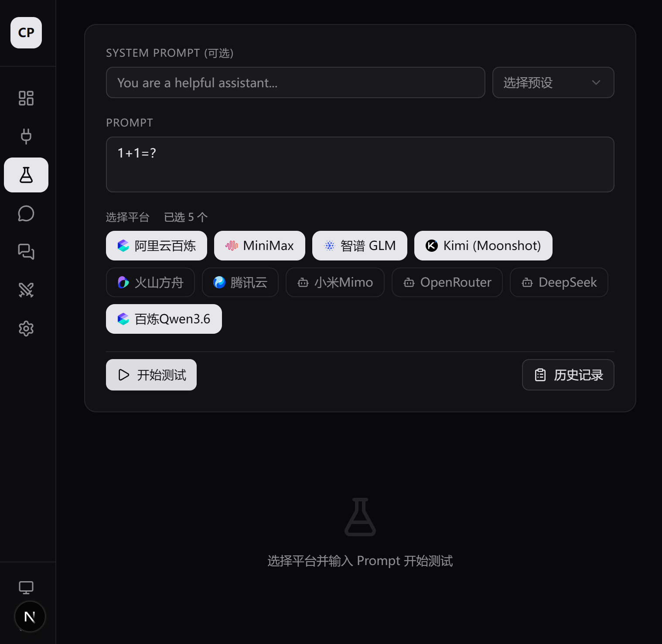Click the 开始测试 start test button
The image size is (662, 644).
pyautogui.click(x=151, y=375)
